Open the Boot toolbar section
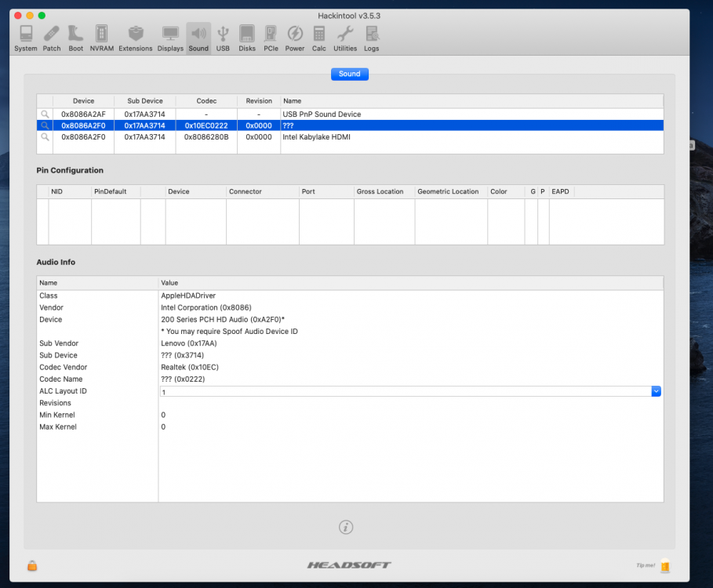 [x=75, y=38]
